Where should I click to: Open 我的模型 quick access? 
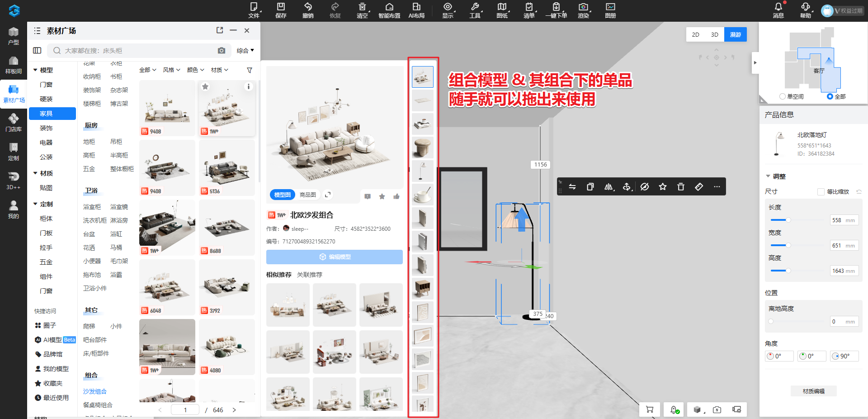coord(52,369)
